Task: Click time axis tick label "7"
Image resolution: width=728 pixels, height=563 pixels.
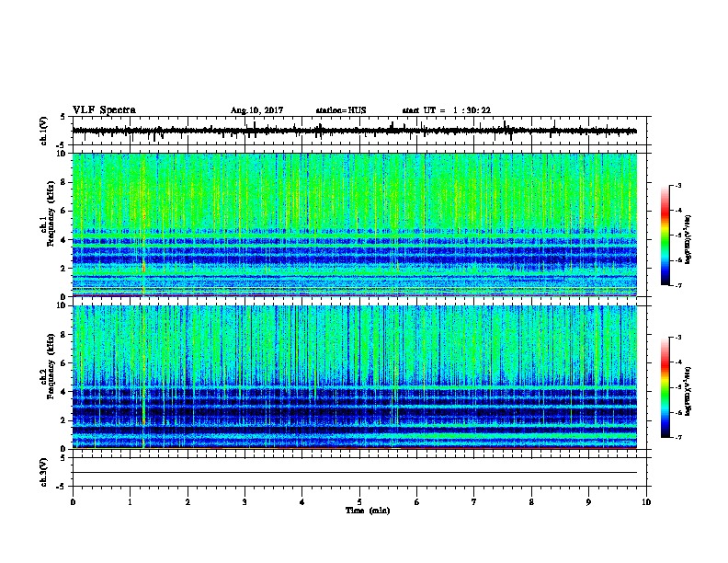Action: (x=474, y=502)
